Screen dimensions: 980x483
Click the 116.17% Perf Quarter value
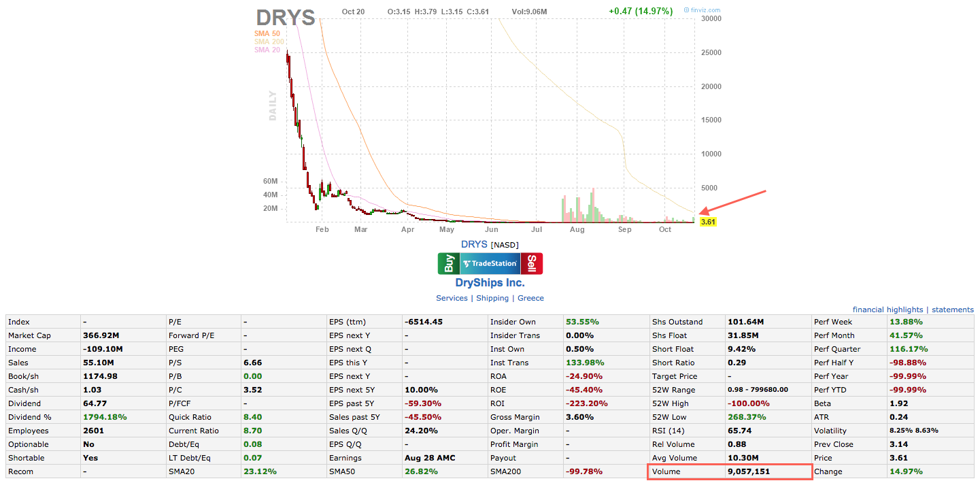point(909,349)
